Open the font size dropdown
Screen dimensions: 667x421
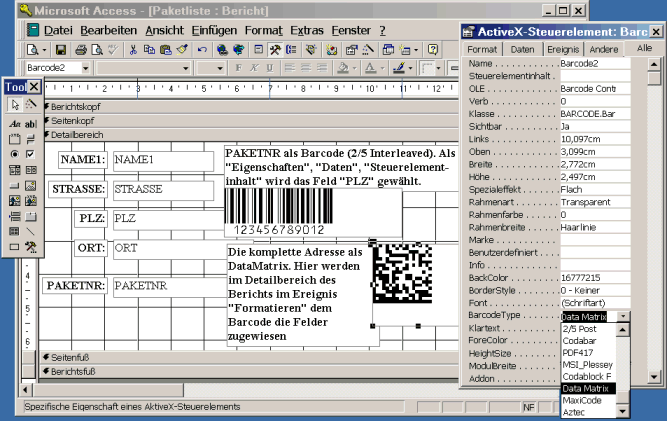220,68
